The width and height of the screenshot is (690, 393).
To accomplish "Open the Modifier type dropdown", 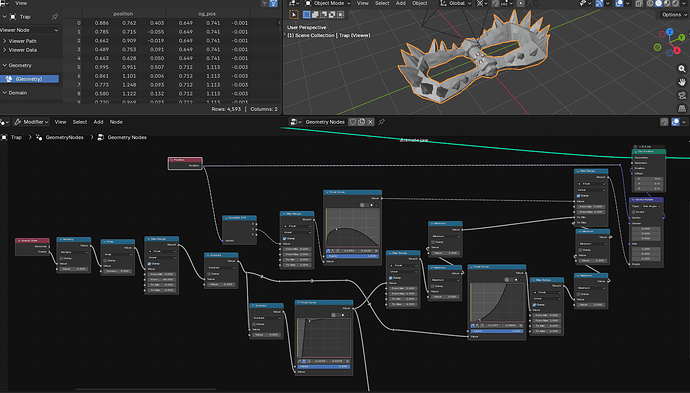I will [x=31, y=122].
